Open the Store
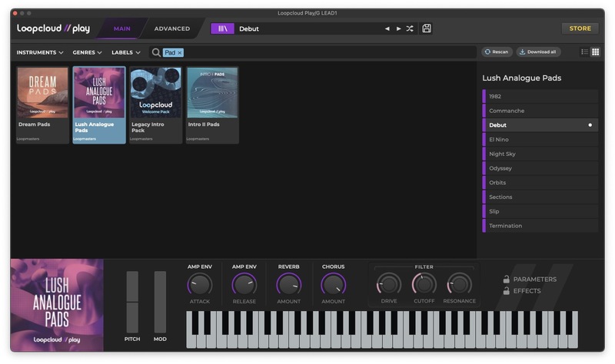615x364 pixels. (x=580, y=28)
